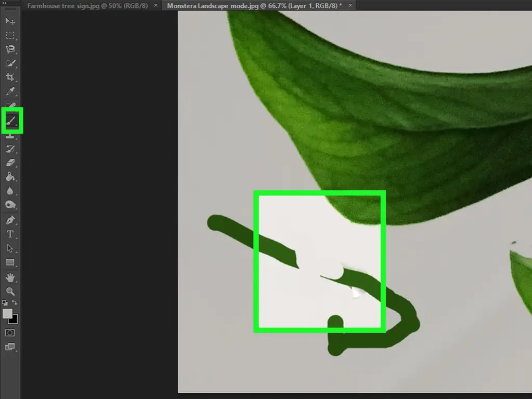Open the background color picker swatch

click(x=14, y=320)
